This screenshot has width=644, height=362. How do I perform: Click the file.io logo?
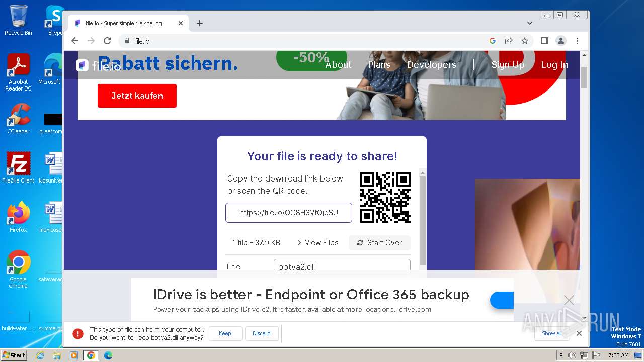coord(98,65)
